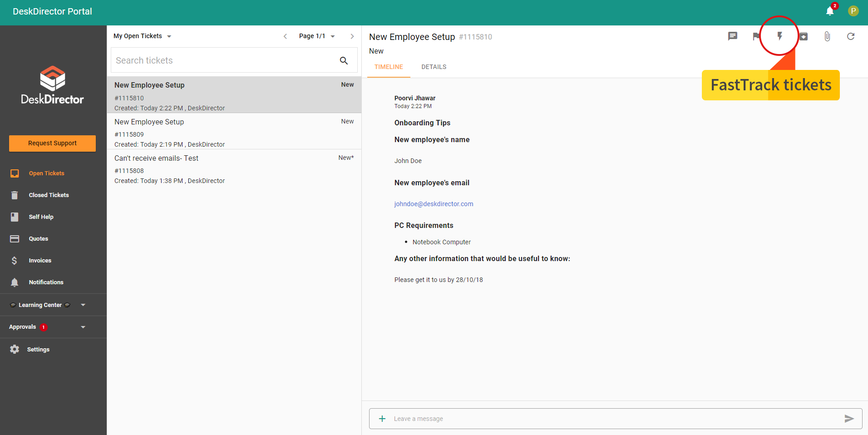The image size is (868, 435).
Task: Open the Invoices menu item
Action: [x=40, y=261]
